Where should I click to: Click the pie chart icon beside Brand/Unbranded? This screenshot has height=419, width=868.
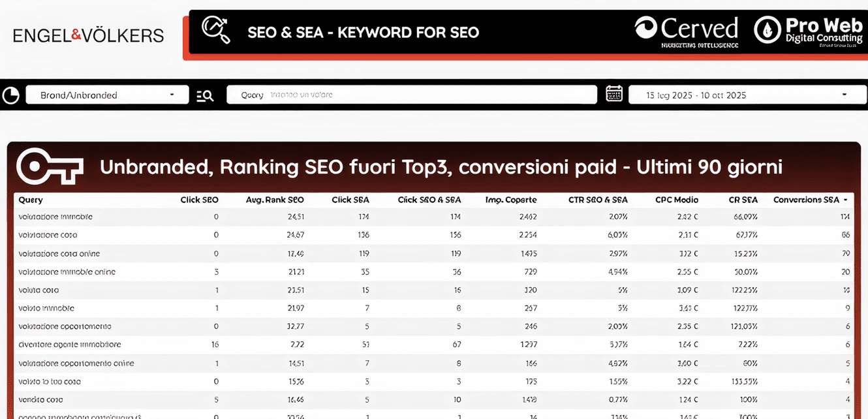point(11,95)
